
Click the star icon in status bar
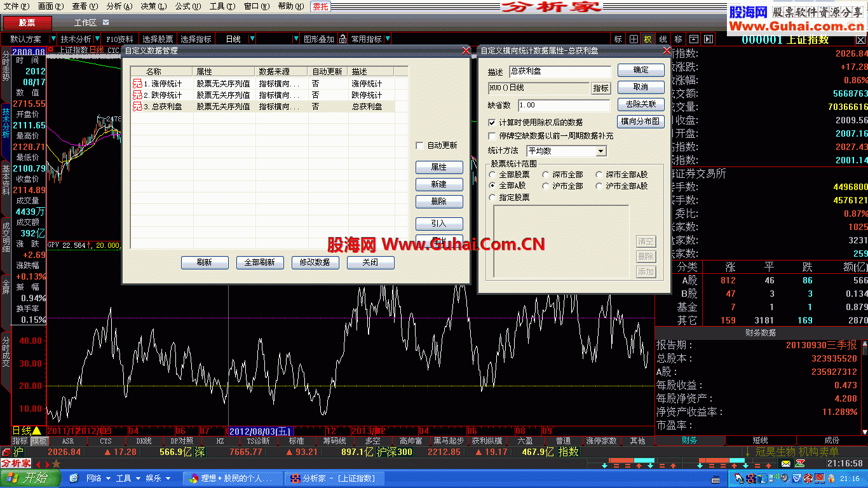[56, 464]
